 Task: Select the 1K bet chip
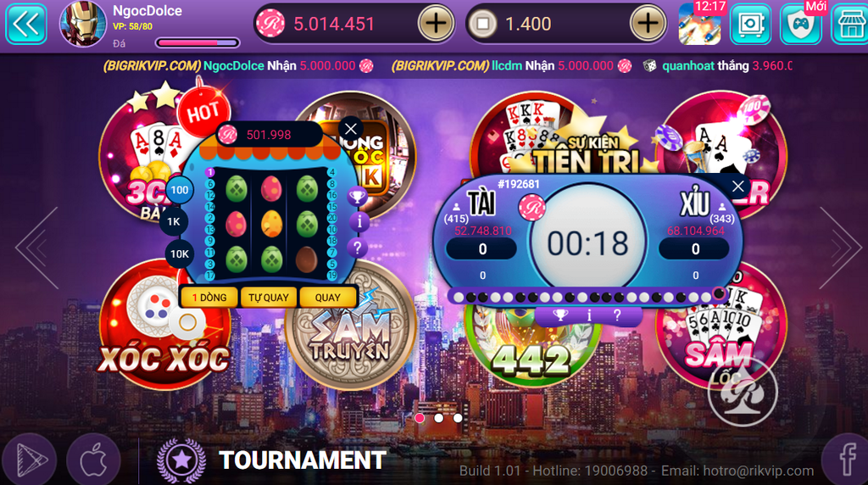pyautogui.click(x=174, y=222)
